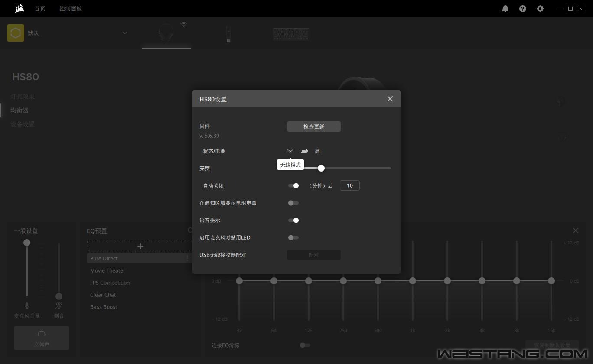Open the 控制面板 tab

(71, 9)
